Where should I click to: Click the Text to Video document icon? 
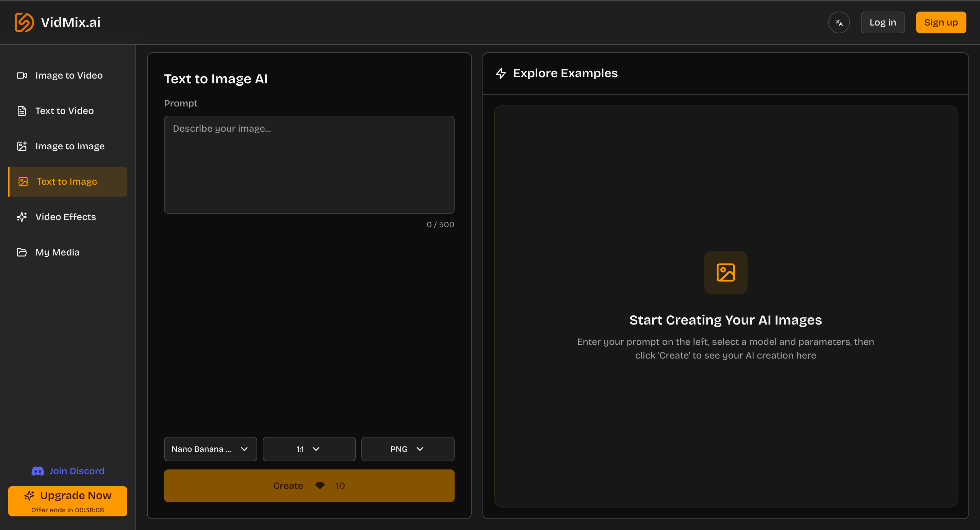click(22, 111)
